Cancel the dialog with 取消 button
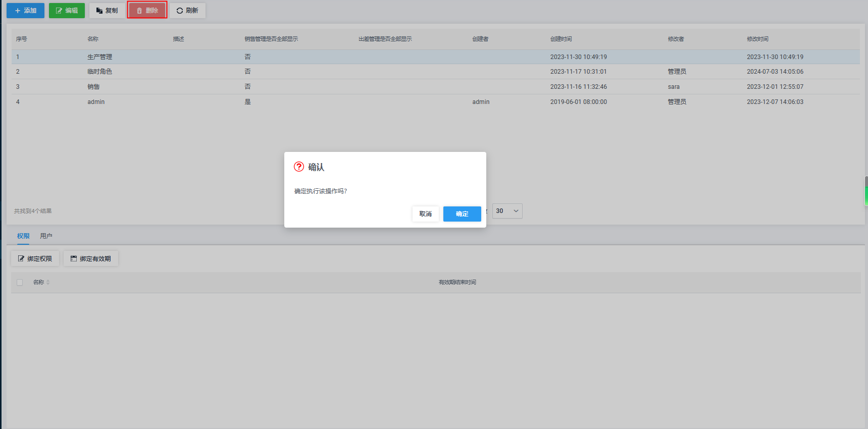This screenshot has width=868, height=429. 425,214
